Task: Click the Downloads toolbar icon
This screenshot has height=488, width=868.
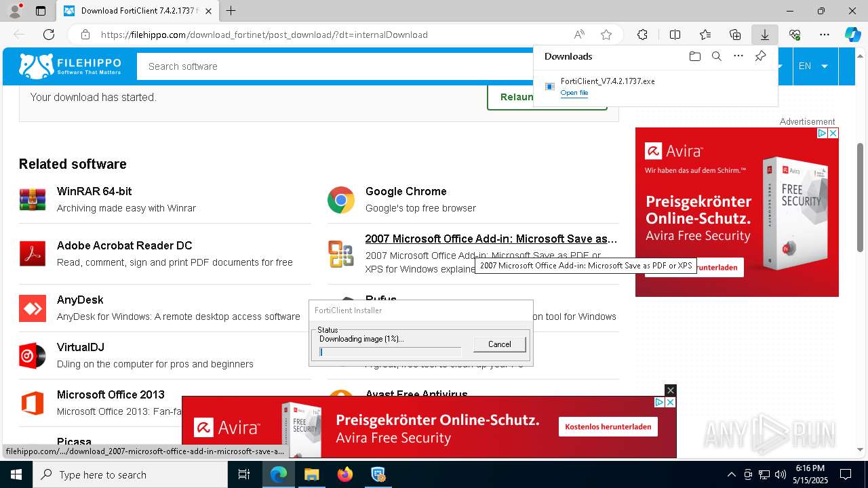Action: [x=764, y=35]
